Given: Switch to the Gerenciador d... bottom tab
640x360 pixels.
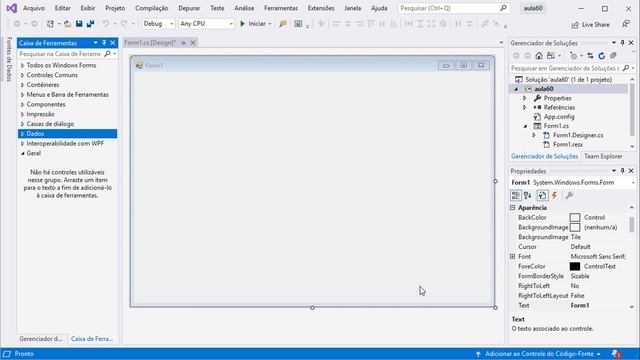Looking at the screenshot, I should click(x=41, y=339).
